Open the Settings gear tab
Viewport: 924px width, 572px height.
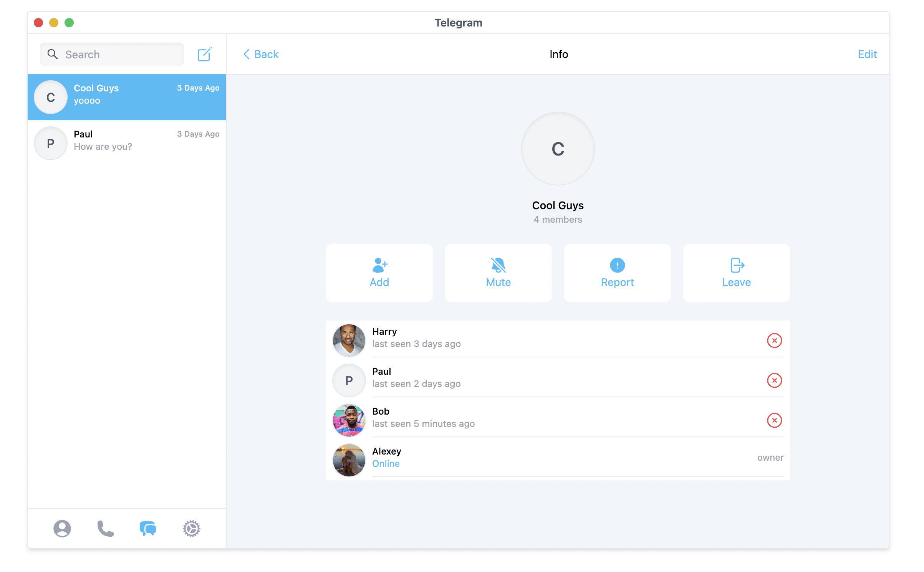191,529
